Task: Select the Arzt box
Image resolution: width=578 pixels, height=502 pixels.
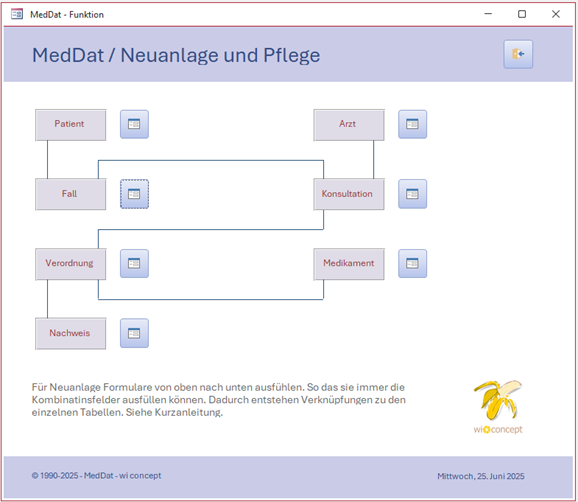Action: 349,125
